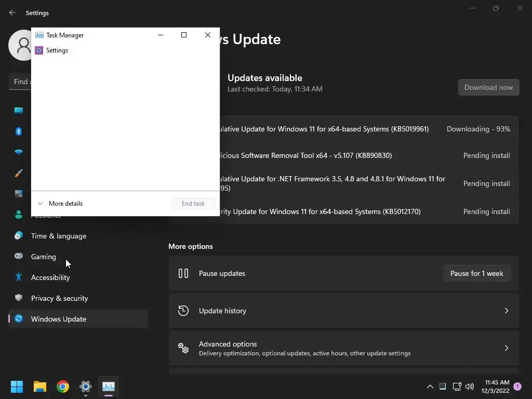Screen dimensions: 532x399
Task: Click the Task Manager taskbar icon
Action: pos(109,387)
